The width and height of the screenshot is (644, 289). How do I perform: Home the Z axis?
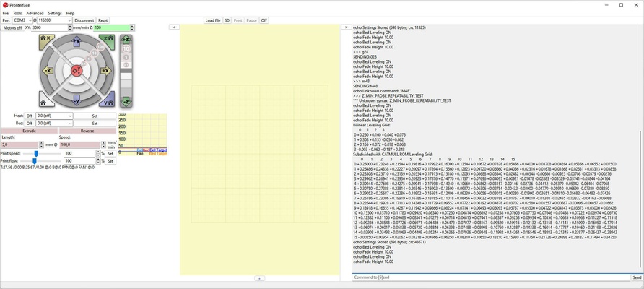point(108,40)
